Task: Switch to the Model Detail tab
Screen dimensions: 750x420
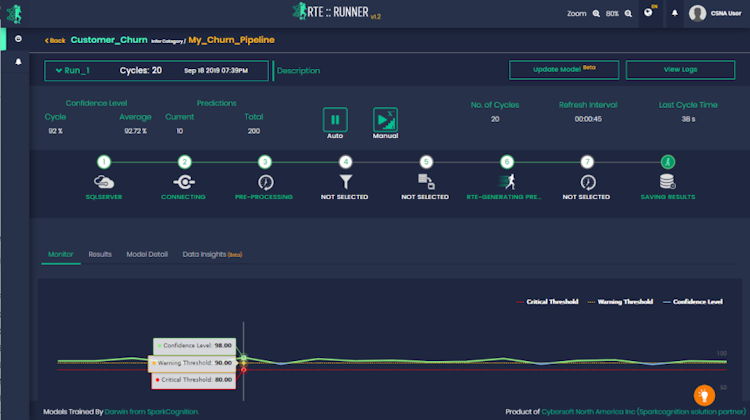Action: tap(147, 254)
